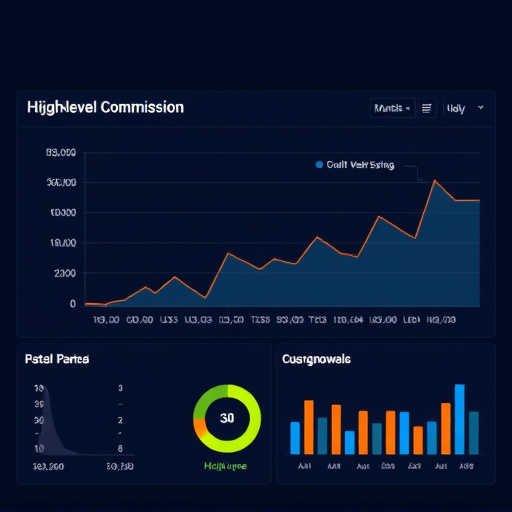Click the list view hamburger icon

pyautogui.click(x=426, y=108)
